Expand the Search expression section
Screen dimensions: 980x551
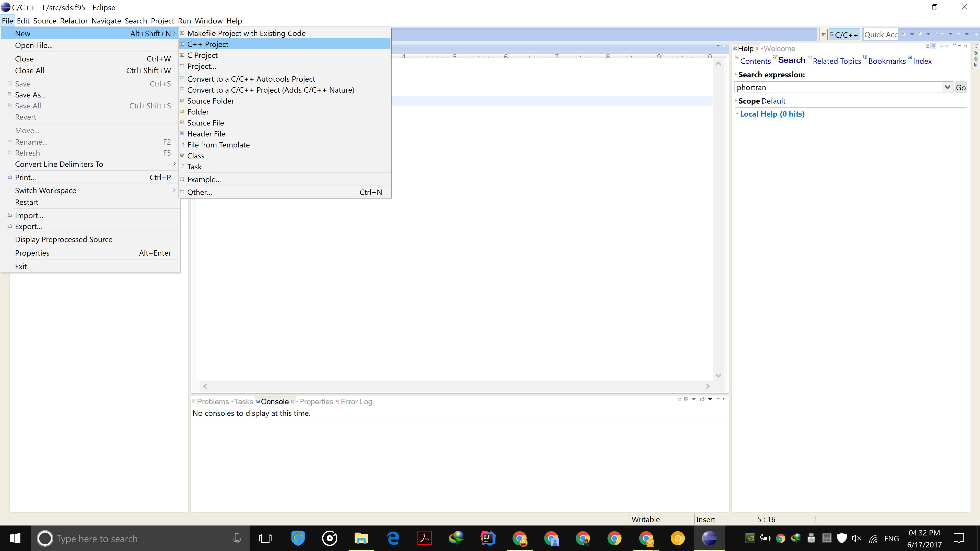pyautogui.click(x=736, y=74)
